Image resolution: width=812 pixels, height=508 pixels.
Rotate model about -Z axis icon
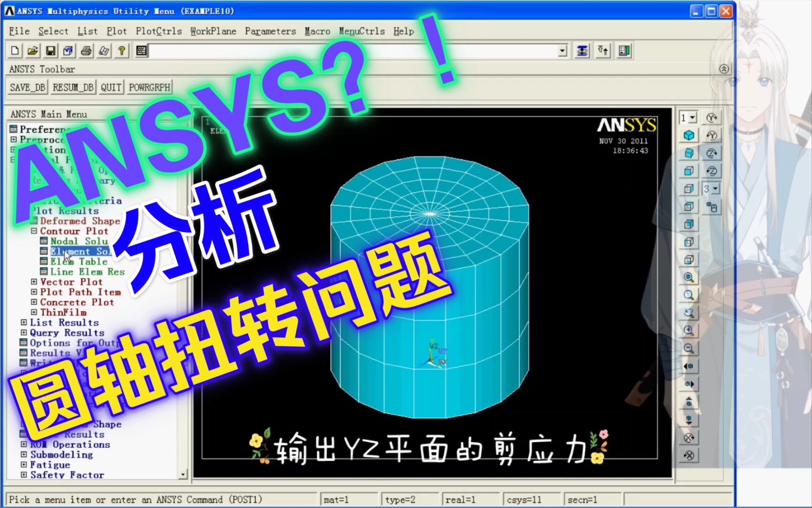tap(712, 171)
